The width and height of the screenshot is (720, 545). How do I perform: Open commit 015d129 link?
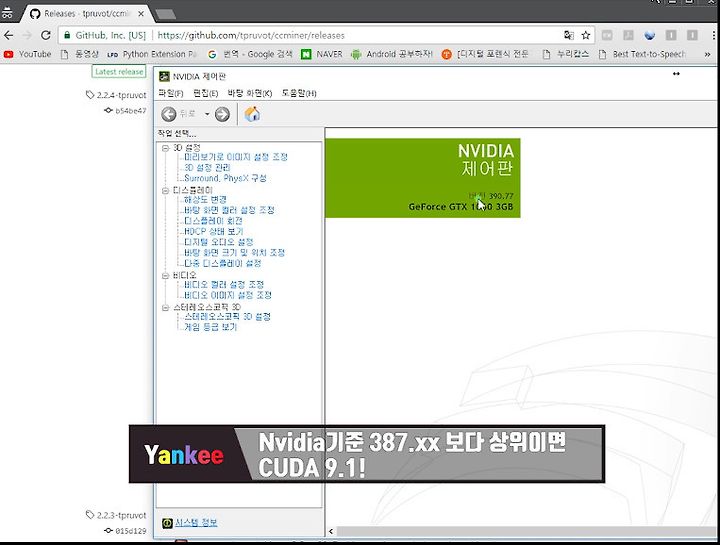125,531
